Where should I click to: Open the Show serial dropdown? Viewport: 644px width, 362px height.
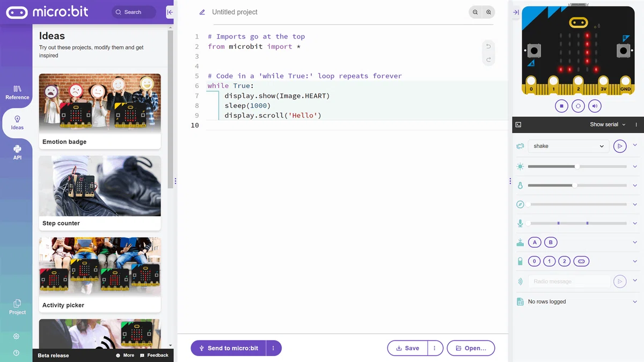tap(608, 124)
